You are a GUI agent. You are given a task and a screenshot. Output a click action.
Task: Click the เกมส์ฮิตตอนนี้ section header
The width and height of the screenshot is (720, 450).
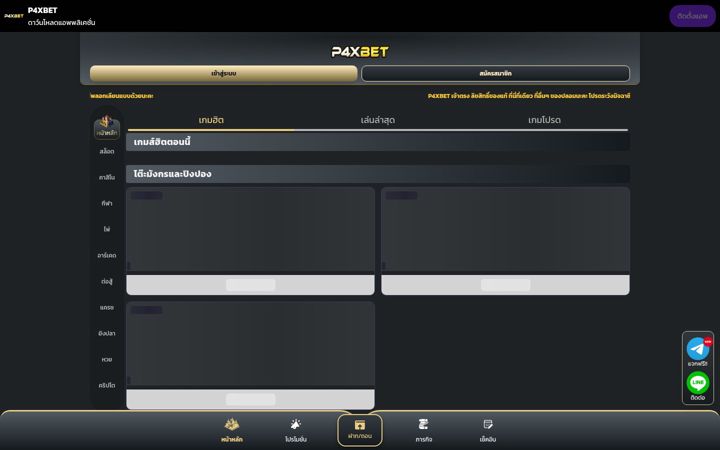coord(378,142)
